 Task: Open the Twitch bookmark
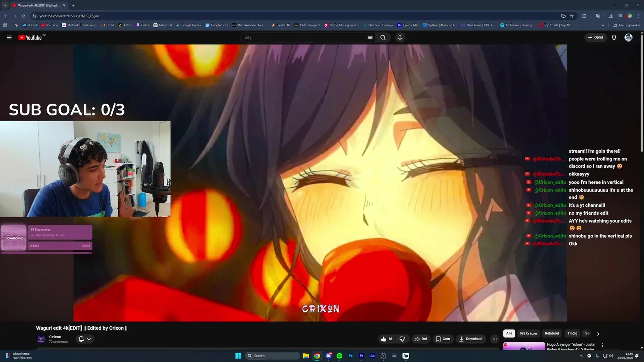tap(143, 25)
